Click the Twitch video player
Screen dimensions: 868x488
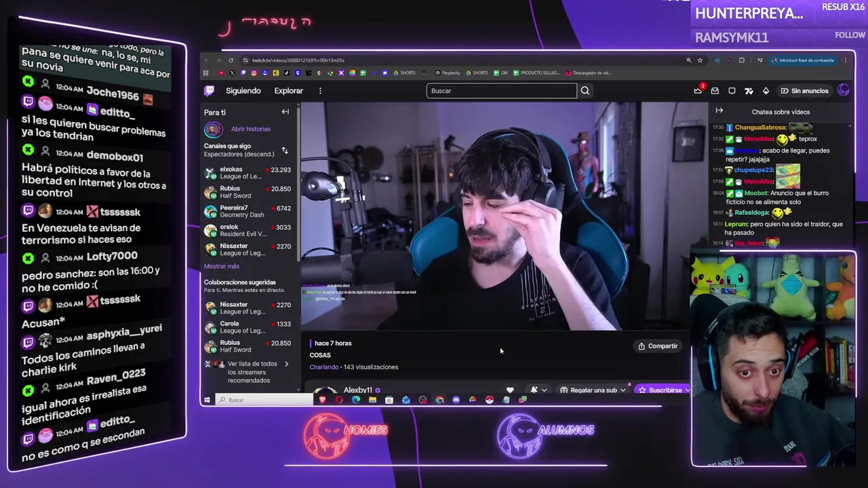(x=495, y=217)
